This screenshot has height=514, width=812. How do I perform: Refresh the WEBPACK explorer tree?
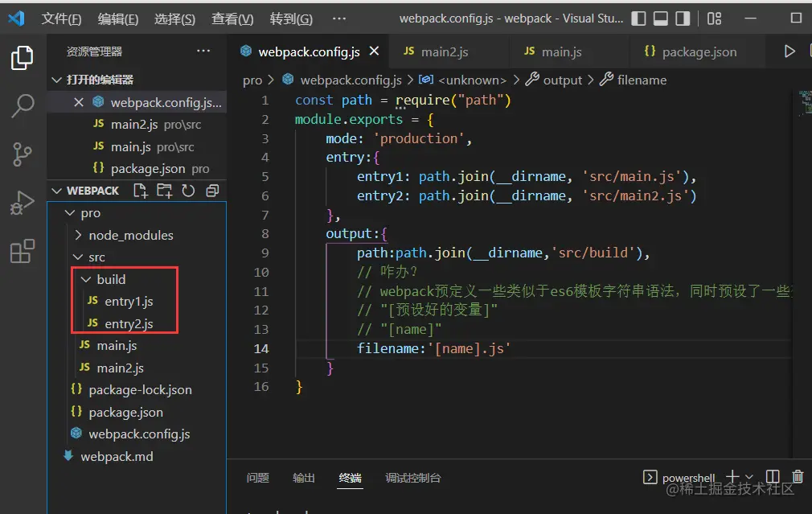188,191
